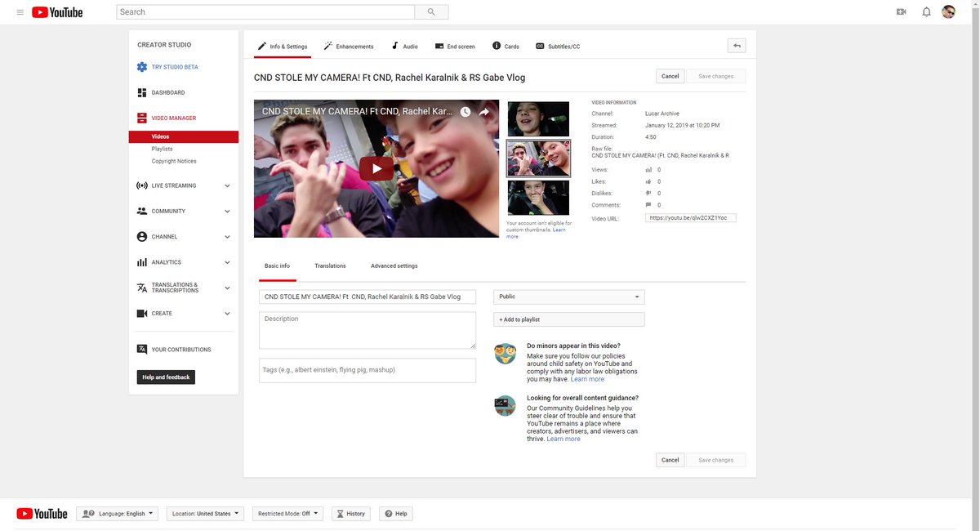Select the first video thumbnail option
The width and height of the screenshot is (980, 531).
point(538,119)
